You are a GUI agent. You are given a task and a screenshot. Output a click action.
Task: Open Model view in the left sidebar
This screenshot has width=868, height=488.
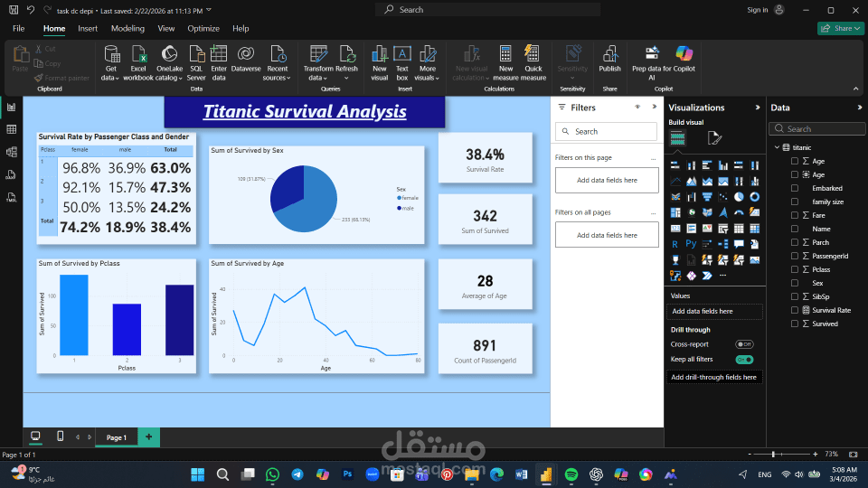point(11,152)
